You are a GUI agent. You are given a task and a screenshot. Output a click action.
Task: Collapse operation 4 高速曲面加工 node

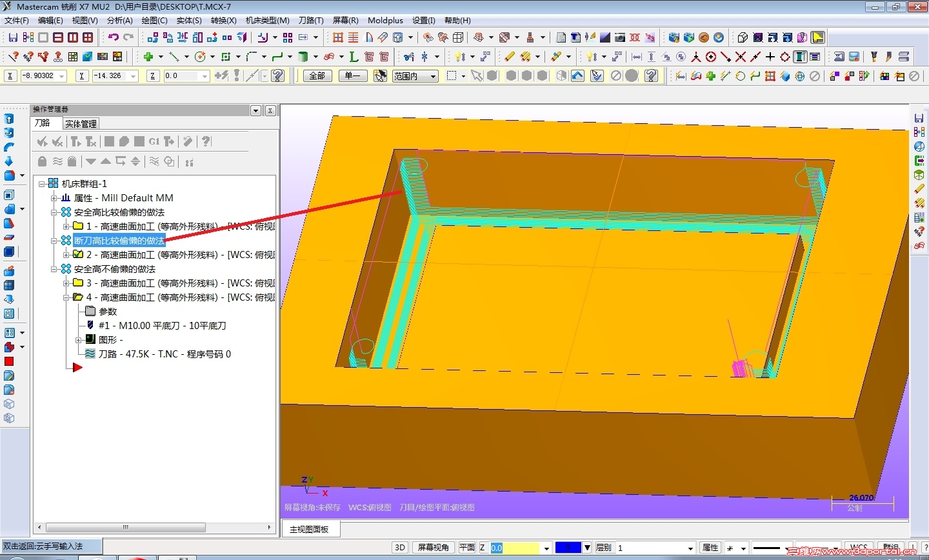pos(66,297)
